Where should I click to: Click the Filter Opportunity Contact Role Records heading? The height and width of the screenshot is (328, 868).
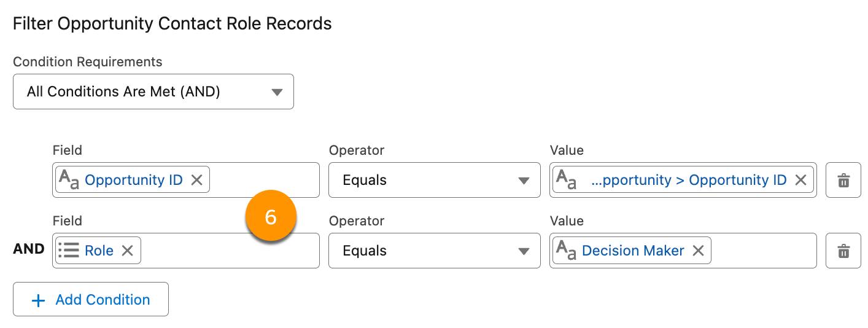coord(172,24)
